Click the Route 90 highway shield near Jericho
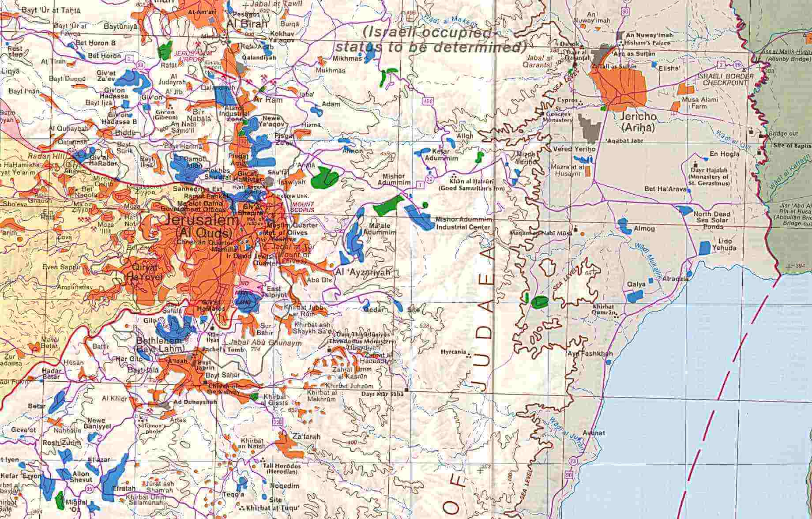The height and width of the screenshot is (519, 812). click(x=625, y=11)
